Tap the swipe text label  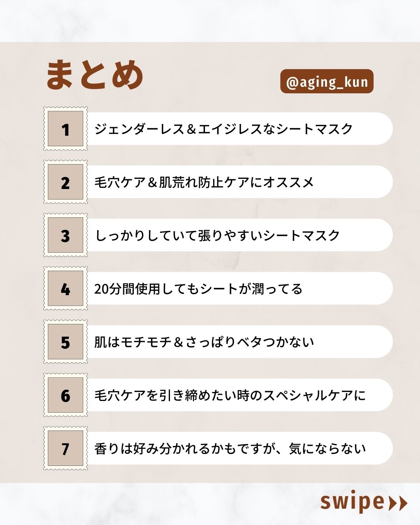[352, 502]
